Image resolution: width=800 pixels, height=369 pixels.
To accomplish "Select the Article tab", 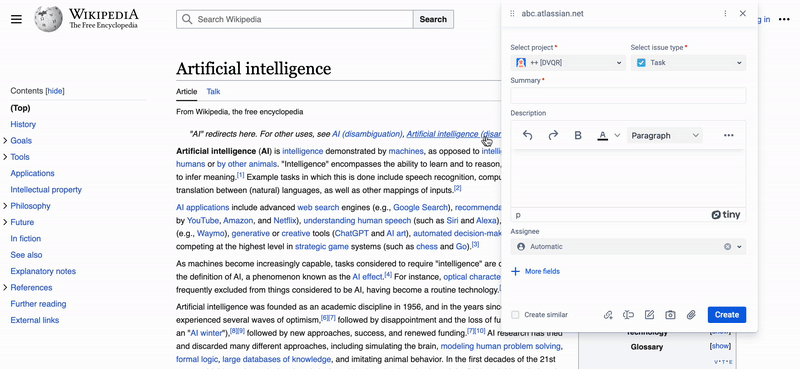I will [186, 92].
